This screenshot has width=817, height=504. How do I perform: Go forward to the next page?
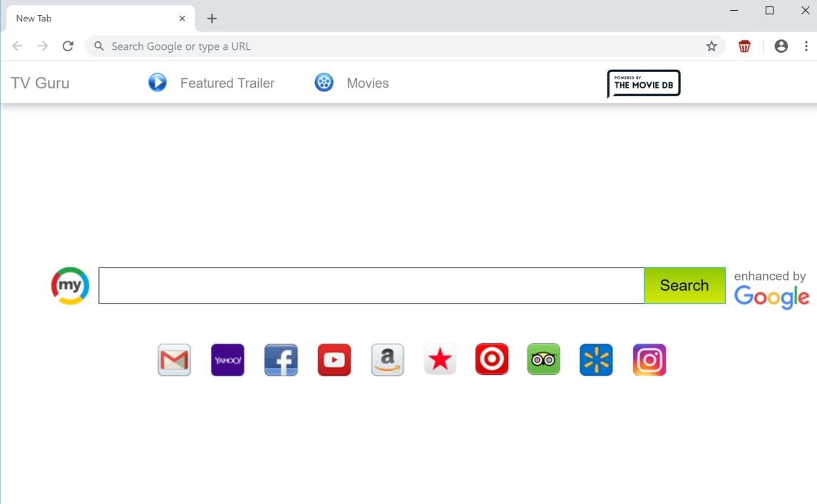point(43,46)
